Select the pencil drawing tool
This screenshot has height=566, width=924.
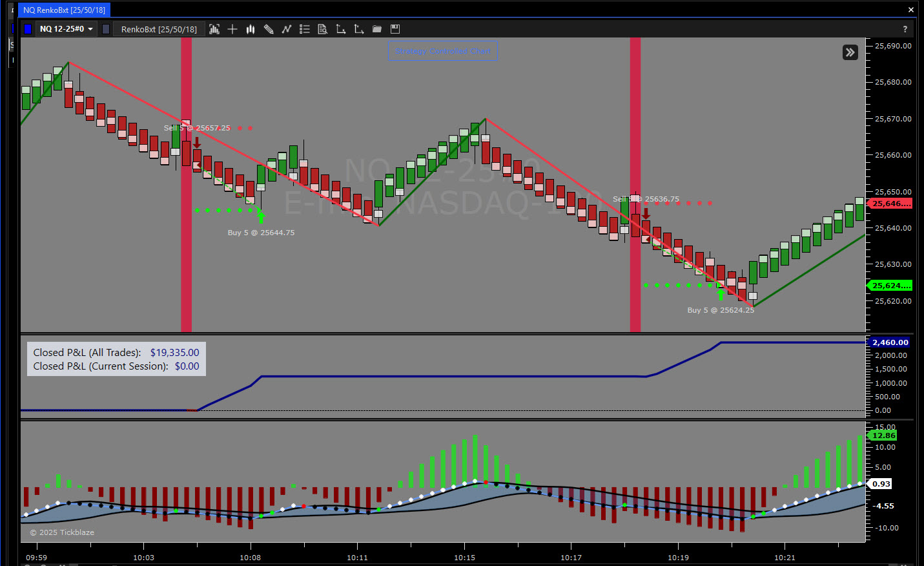pos(269,29)
